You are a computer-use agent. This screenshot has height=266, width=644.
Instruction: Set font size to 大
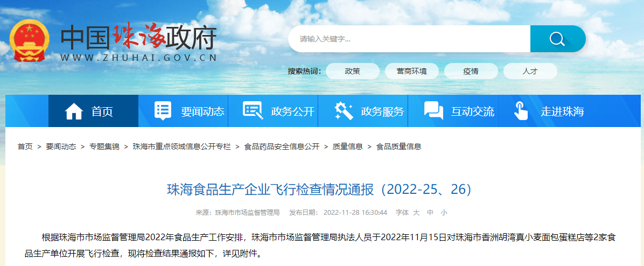(x=416, y=213)
